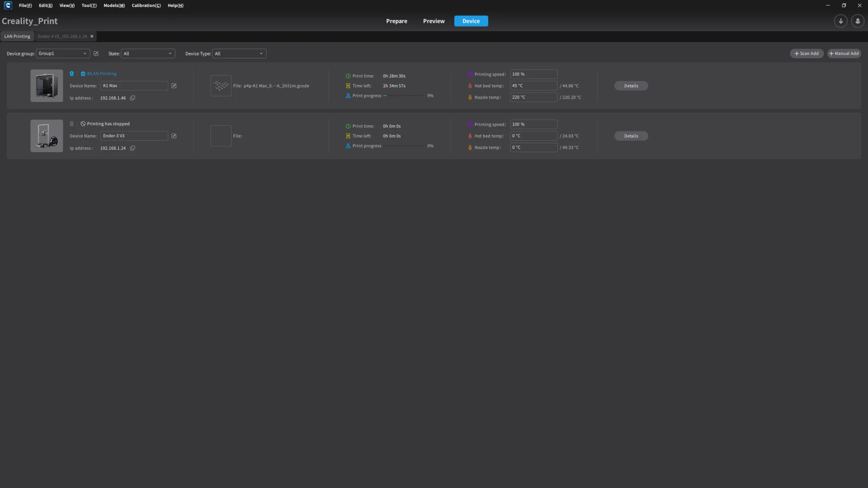The height and width of the screenshot is (488, 868).
Task: Click the edit icon beside K1 Max name
Action: (x=174, y=86)
